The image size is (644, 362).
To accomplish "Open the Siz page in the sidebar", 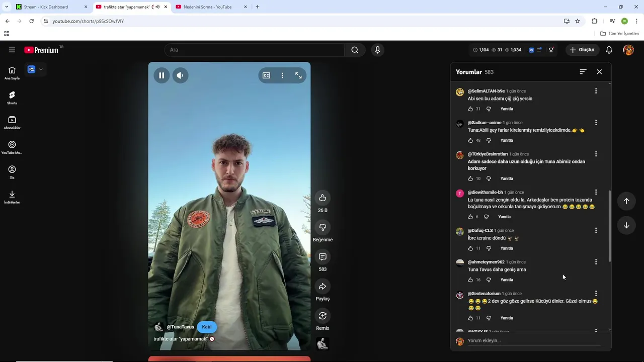I will click(x=12, y=172).
